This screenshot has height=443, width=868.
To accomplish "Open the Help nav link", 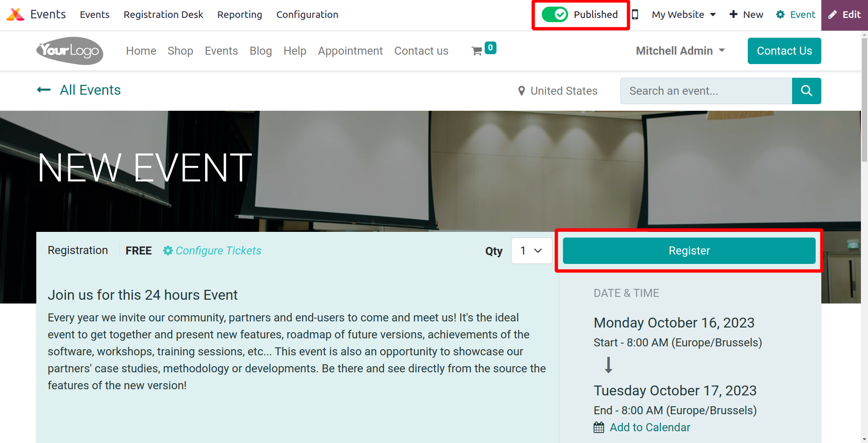I will pyautogui.click(x=295, y=51).
